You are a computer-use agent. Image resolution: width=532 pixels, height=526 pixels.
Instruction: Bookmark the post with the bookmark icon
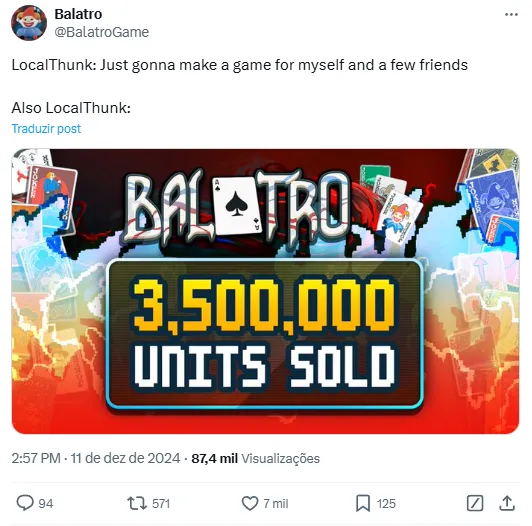pos(363,503)
